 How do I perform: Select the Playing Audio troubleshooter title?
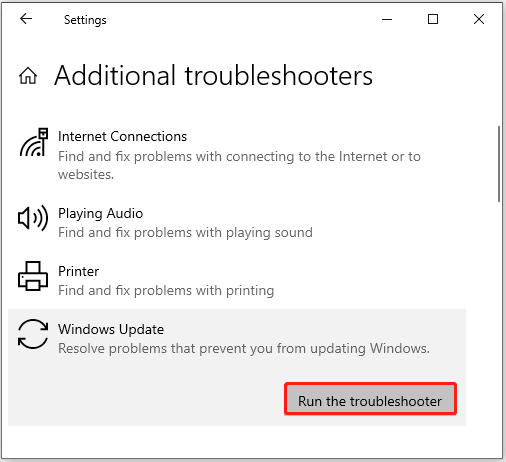coord(100,213)
